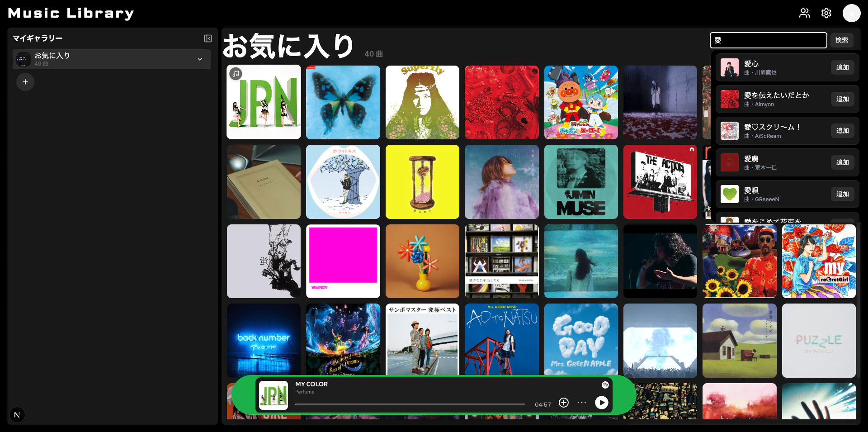Open the ホワイトキス tree illustration cover

click(343, 182)
